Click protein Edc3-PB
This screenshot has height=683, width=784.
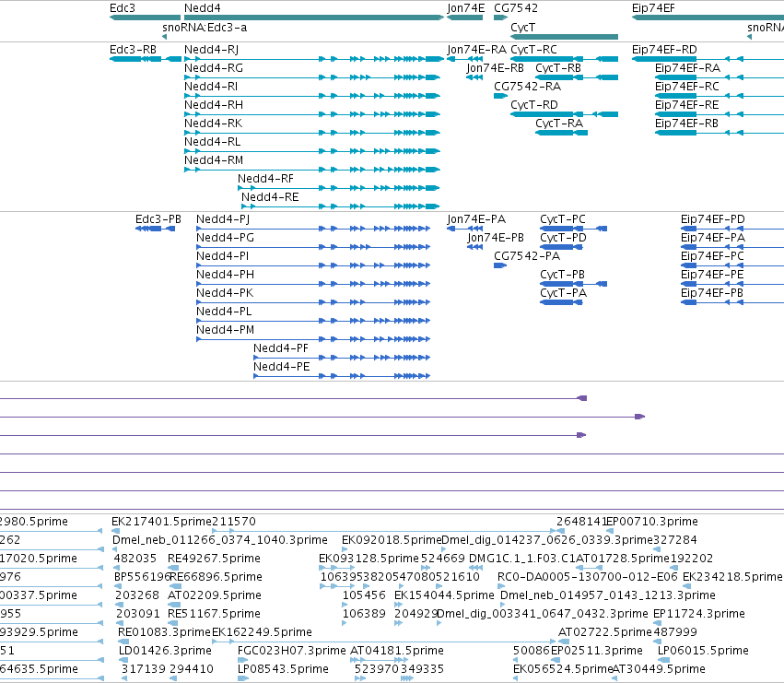(155, 229)
